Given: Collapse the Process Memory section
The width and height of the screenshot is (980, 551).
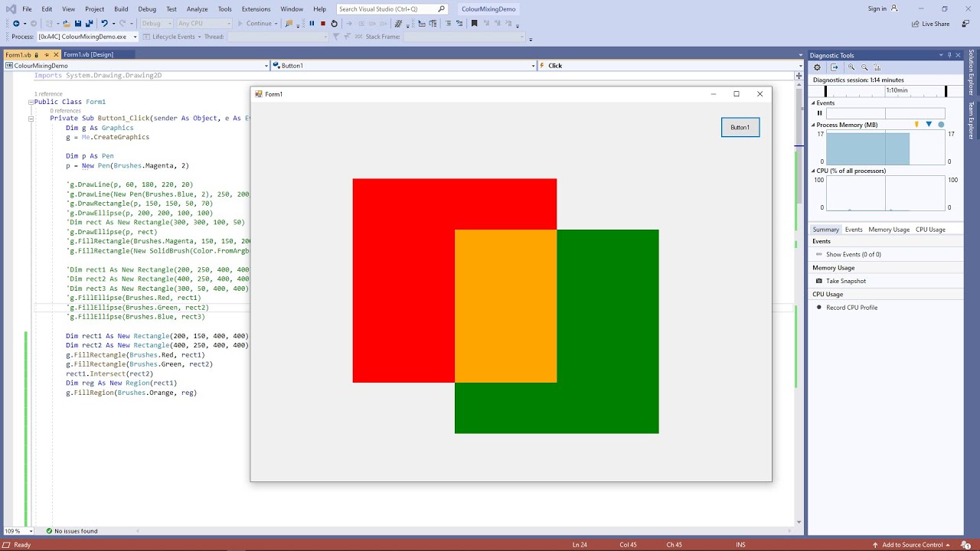Looking at the screenshot, I should click(x=813, y=125).
